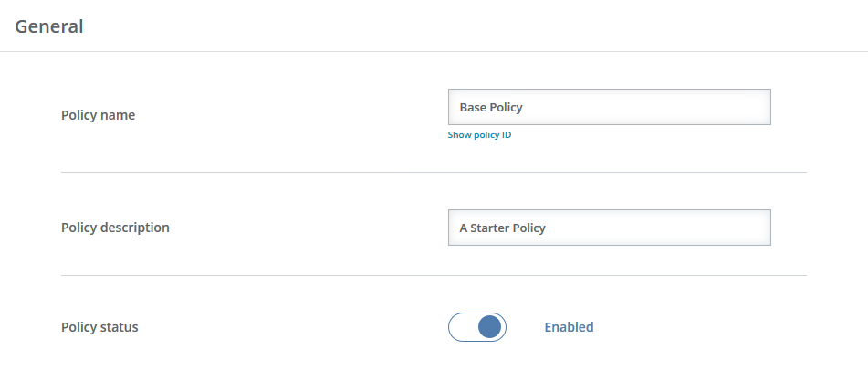Image resolution: width=868 pixels, height=371 pixels.
Task: Click empty area at right of description field
Action: [664, 228]
